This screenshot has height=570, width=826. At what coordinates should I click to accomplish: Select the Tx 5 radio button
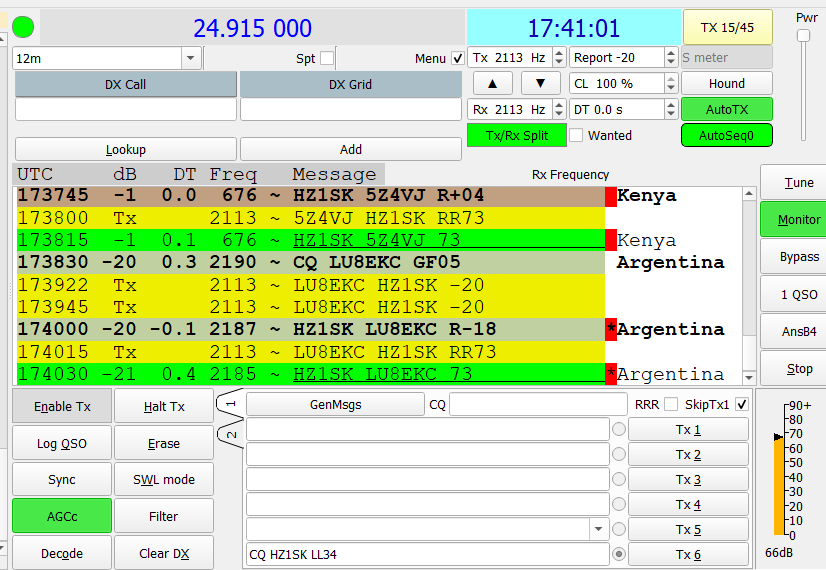[619, 529]
